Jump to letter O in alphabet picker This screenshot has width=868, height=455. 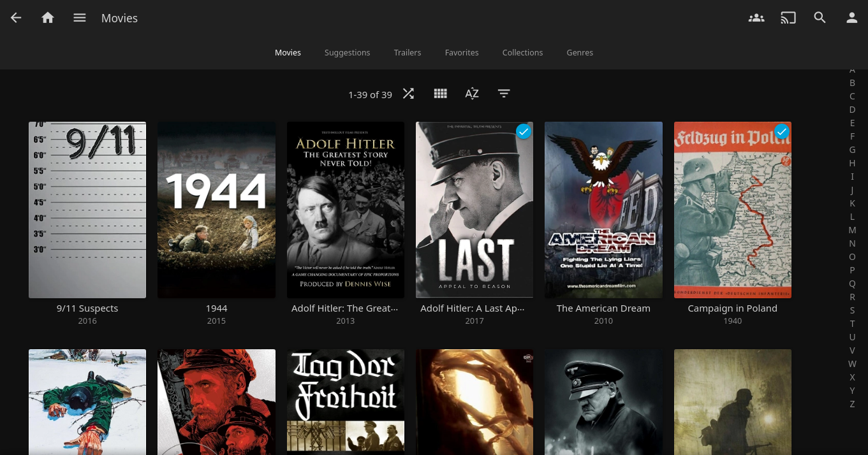852,257
